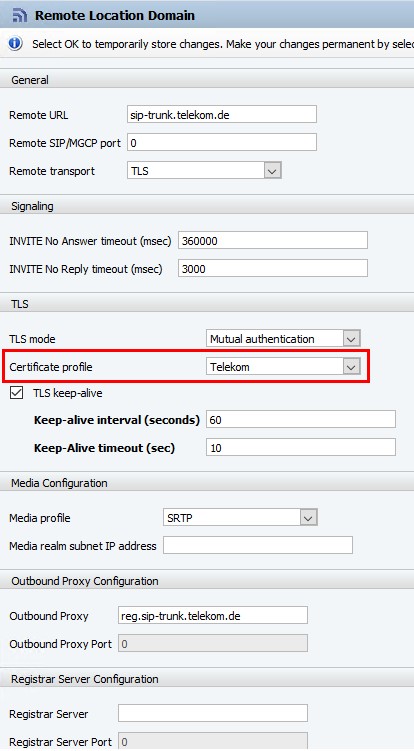Click the Outbound Proxy Port field
The width and height of the screenshot is (414, 751).
pyautogui.click(x=213, y=644)
